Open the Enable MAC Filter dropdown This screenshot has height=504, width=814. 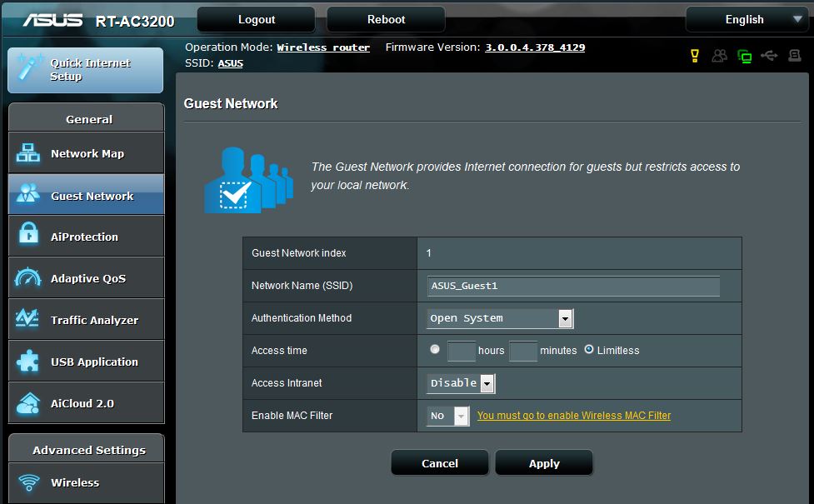tap(448, 416)
